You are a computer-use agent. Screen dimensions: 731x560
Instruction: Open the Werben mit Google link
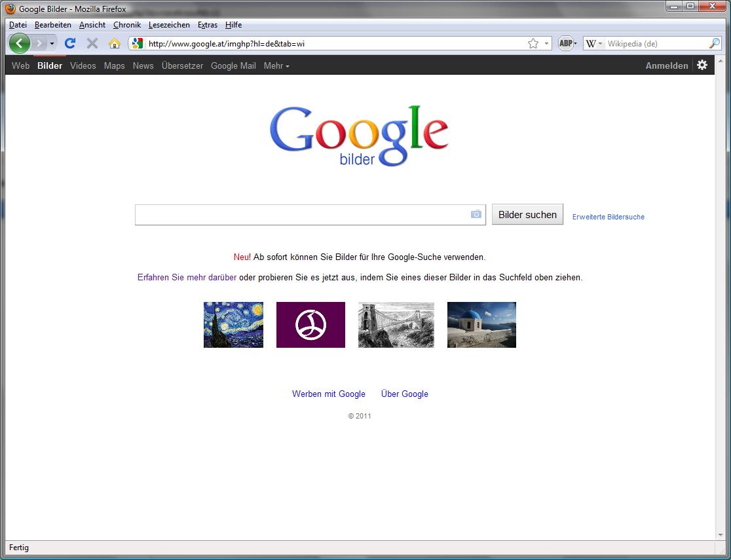coord(329,394)
